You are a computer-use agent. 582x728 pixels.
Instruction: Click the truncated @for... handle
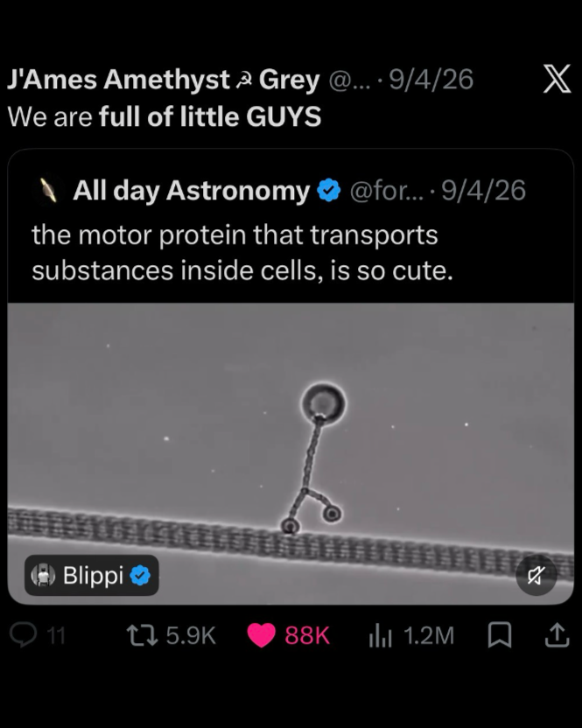(x=387, y=191)
